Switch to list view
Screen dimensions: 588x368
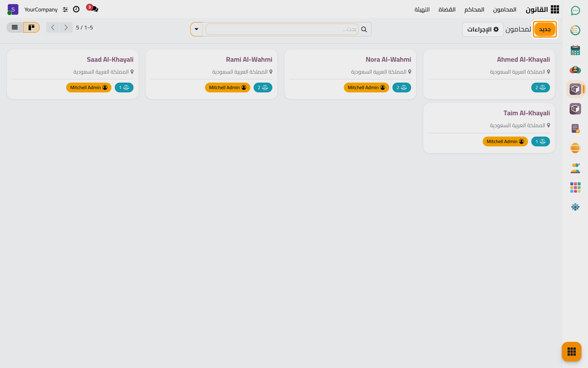[x=15, y=28]
